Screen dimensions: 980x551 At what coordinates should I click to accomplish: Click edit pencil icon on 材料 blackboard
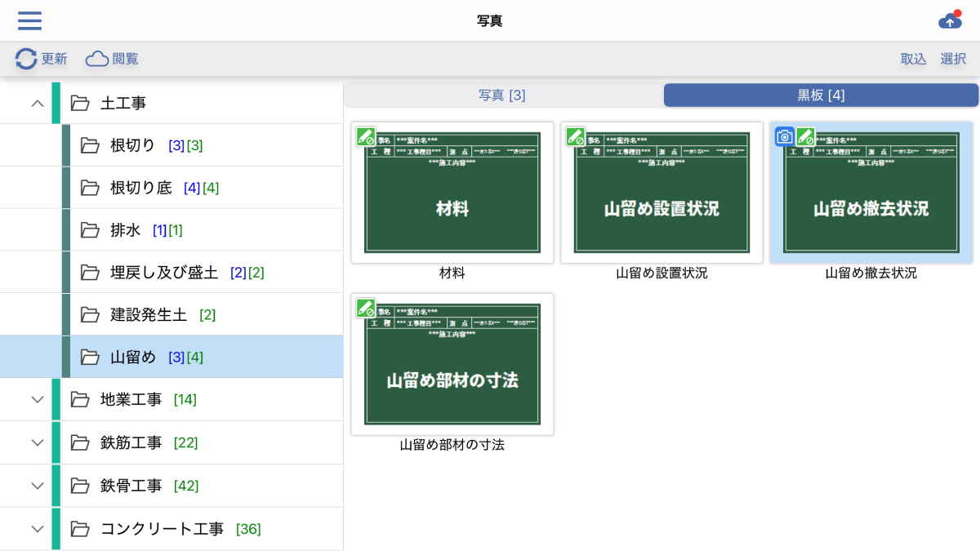coord(366,136)
